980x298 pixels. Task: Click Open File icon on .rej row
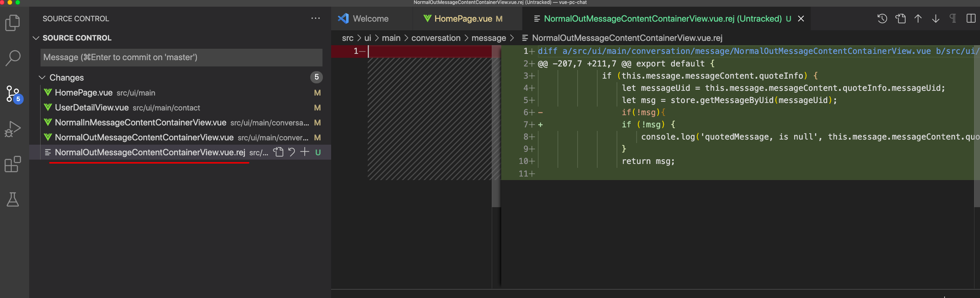pyautogui.click(x=278, y=152)
